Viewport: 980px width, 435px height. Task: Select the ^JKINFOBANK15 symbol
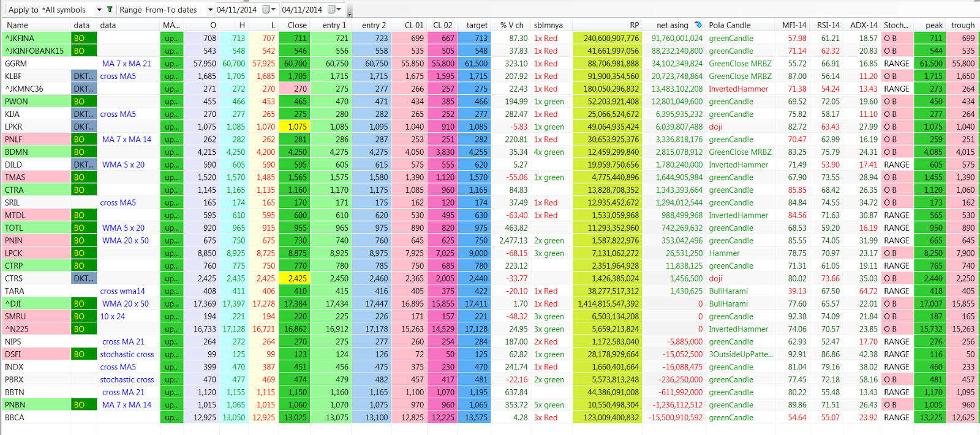point(36,51)
